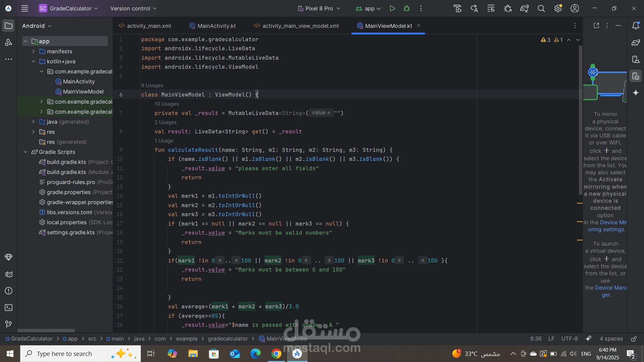
Task: Switch to the activity_main.xml tab
Action: point(145,26)
